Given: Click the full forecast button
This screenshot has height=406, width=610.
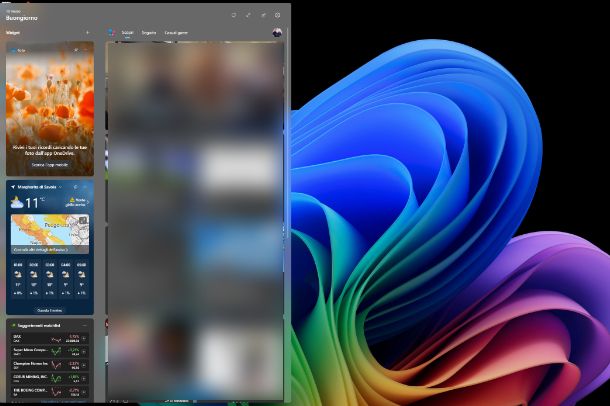Looking at the screenshot, I should (50, 310).
